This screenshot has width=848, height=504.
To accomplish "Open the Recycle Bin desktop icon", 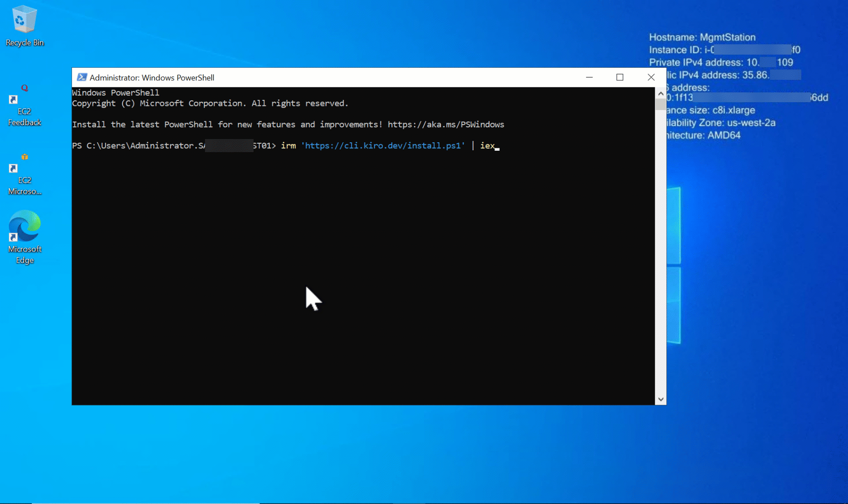I will coord(24,26).
